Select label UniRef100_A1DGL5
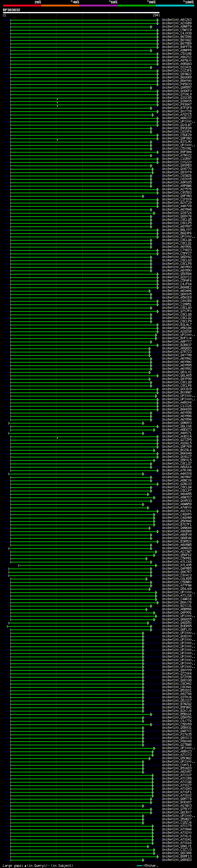197x868 pixels. 177,443
